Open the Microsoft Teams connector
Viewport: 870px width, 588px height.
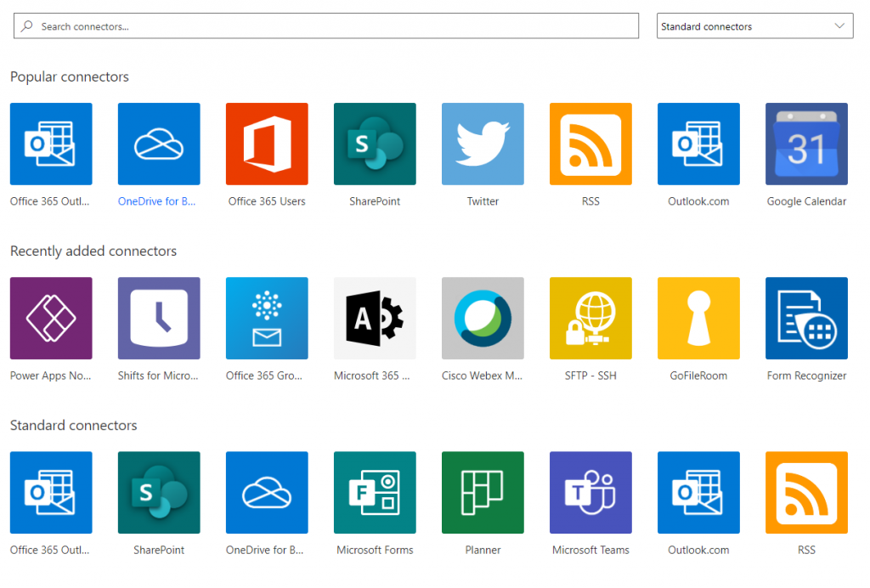click(x=590, y=492)
